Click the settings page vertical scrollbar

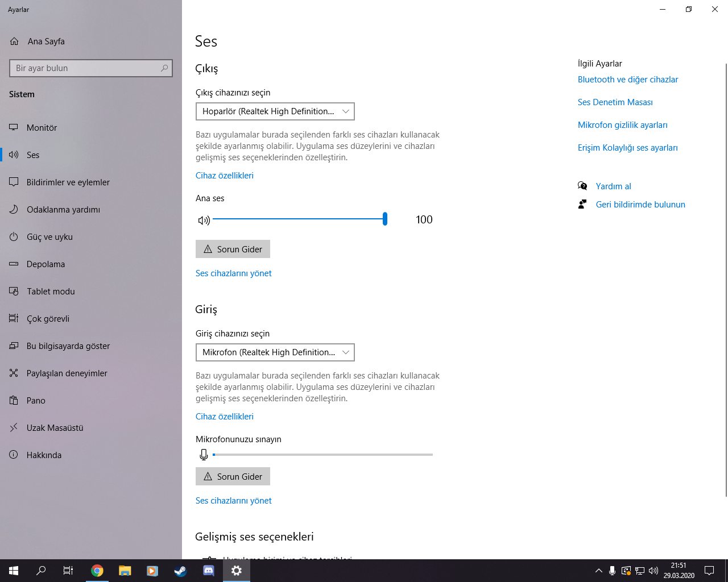coord(726,280)
